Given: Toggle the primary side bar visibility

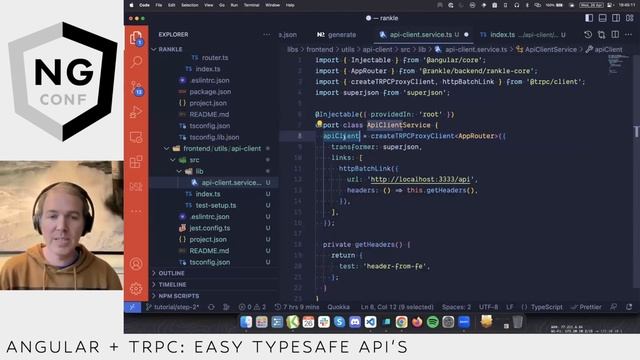Looking at the screenshot, I should (589, 18).
